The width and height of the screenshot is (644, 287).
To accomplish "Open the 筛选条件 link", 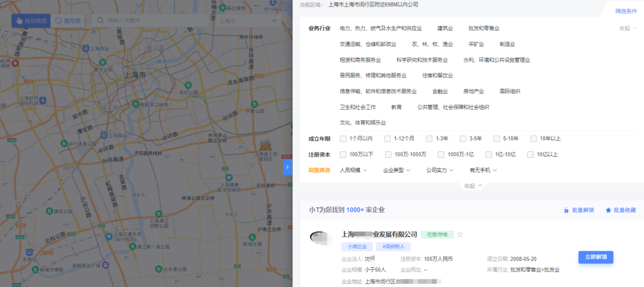I will click(x=626, y=11).
